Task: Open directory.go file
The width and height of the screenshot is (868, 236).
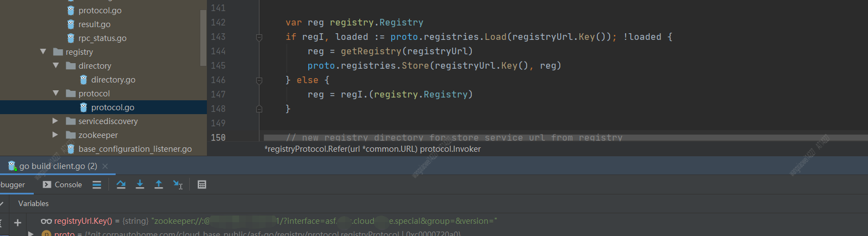Action: click(113, 80)
